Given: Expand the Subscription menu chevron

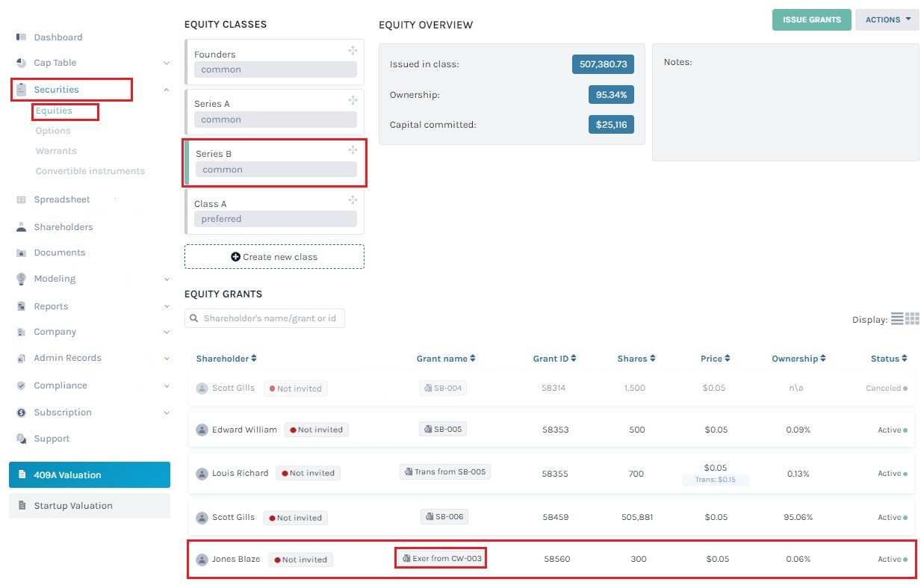Looking at the screenshot, I should tap(166, 412).
